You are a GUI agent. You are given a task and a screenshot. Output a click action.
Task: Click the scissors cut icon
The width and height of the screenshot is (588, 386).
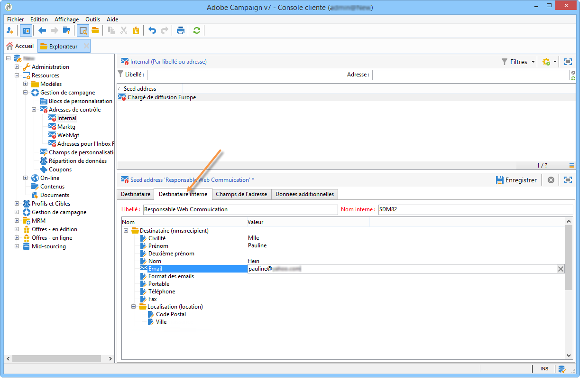(124, 30)
